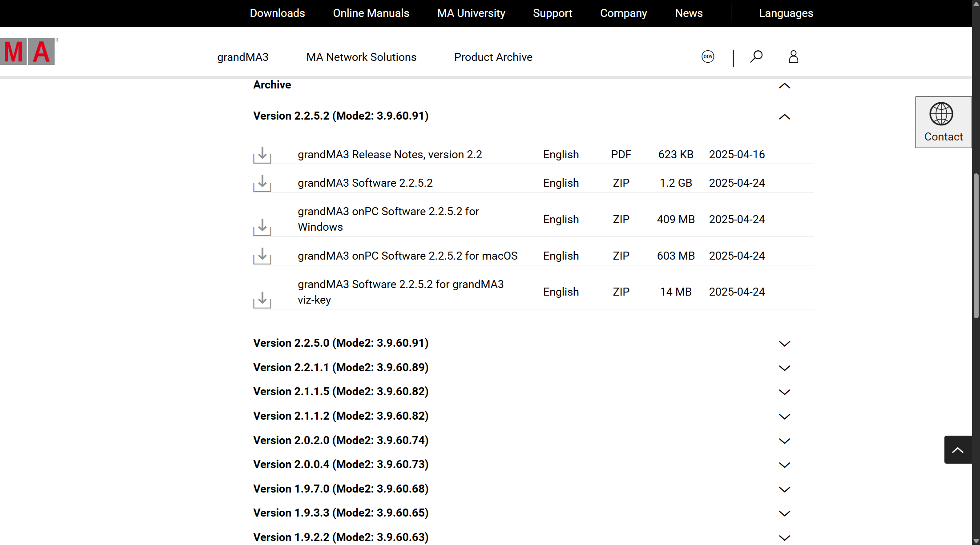Screen dimensions: 980x545
Task: Download grandMA3 Release Notes version 2.2 icon
Action: (262, 155)
